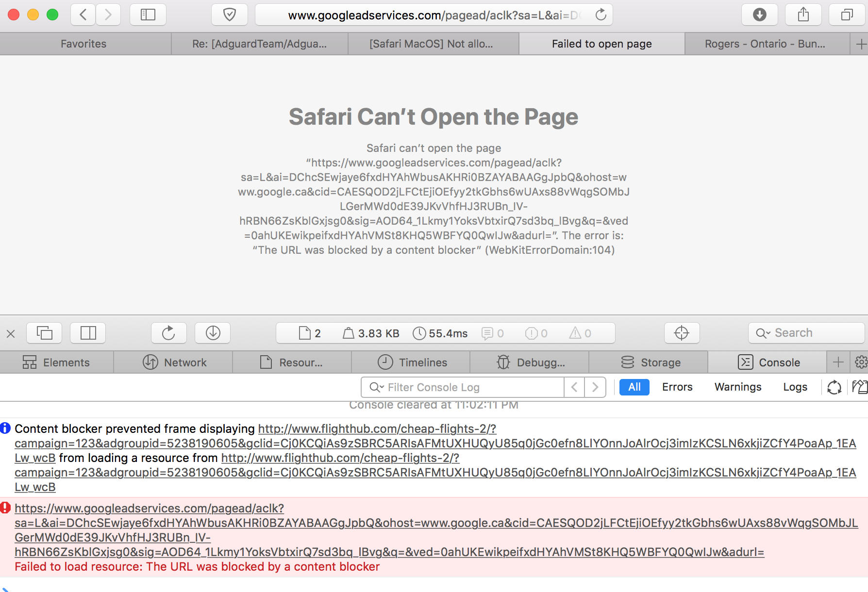Click the resource count dashboard item

pyautogui.click(x=310, y=333)
